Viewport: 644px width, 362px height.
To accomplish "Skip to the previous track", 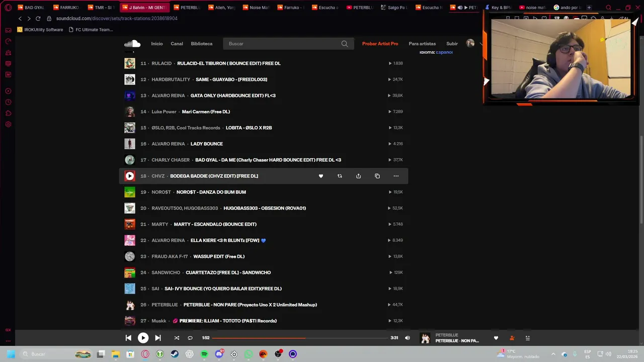I will 128,338.
